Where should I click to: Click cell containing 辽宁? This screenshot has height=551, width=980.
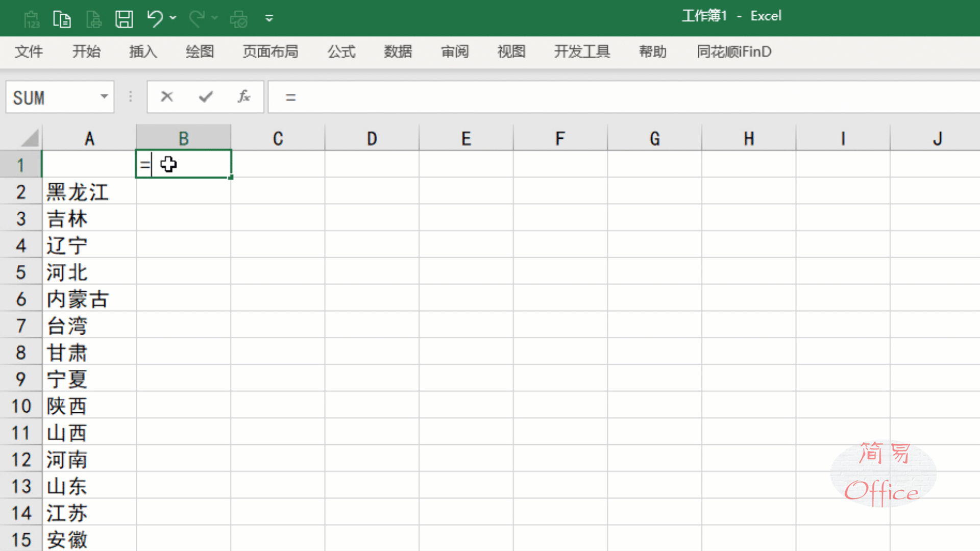pyautogui.click(x=89, y=245)
